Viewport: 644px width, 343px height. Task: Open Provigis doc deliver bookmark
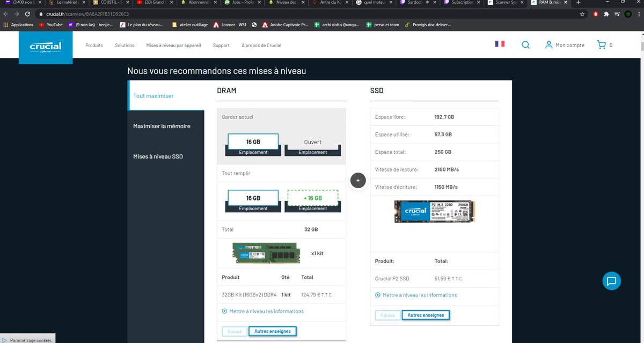428,25
